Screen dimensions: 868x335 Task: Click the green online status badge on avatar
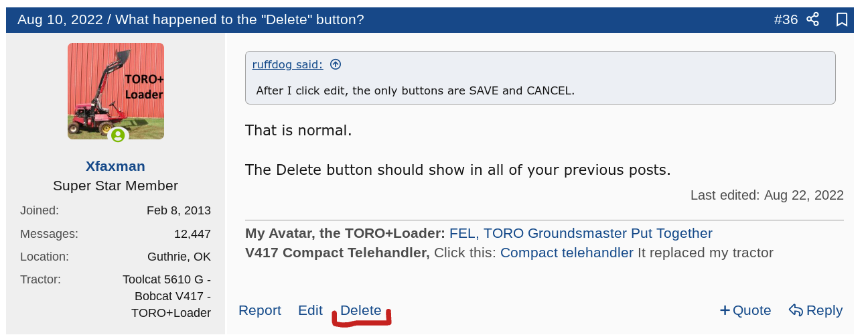tap(118, 135)
